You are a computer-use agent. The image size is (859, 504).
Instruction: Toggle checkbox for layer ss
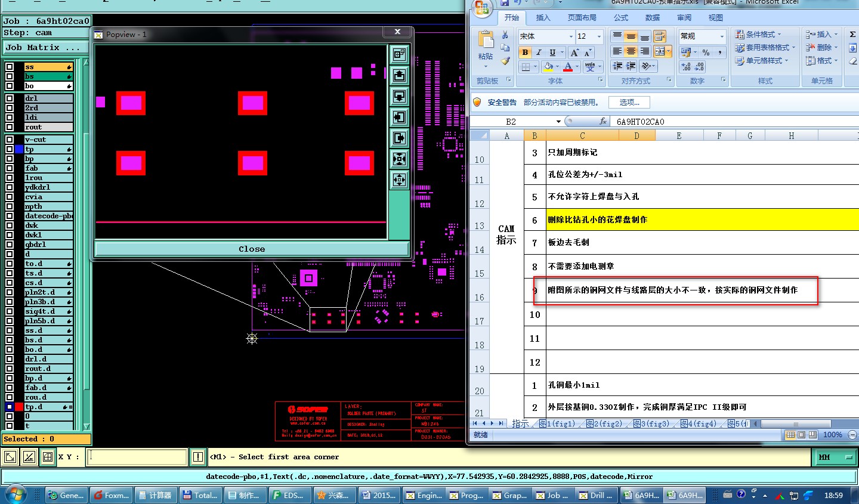tap(10, 67)
